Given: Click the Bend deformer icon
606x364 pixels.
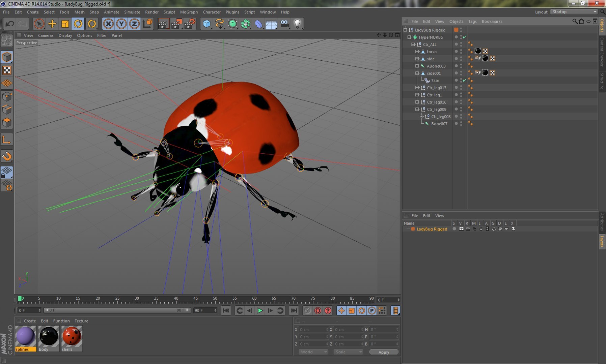Looking at the screenshot, I should coord(258,24).
